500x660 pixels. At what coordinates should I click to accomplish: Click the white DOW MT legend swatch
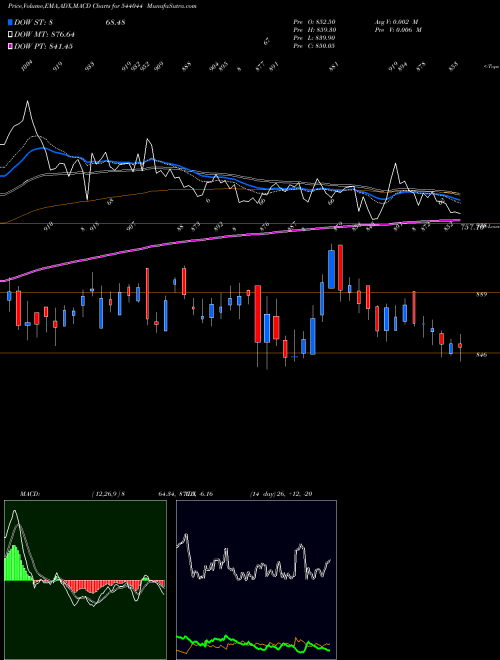pyautogui.click(x=11, y=34)
